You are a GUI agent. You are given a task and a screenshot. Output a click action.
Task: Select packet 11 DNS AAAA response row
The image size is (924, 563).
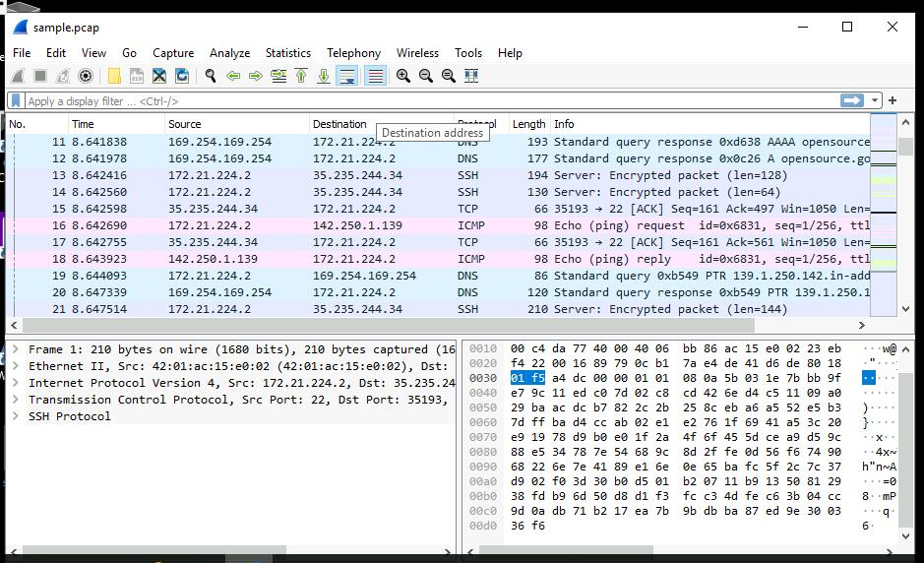(x=438, y=142)
